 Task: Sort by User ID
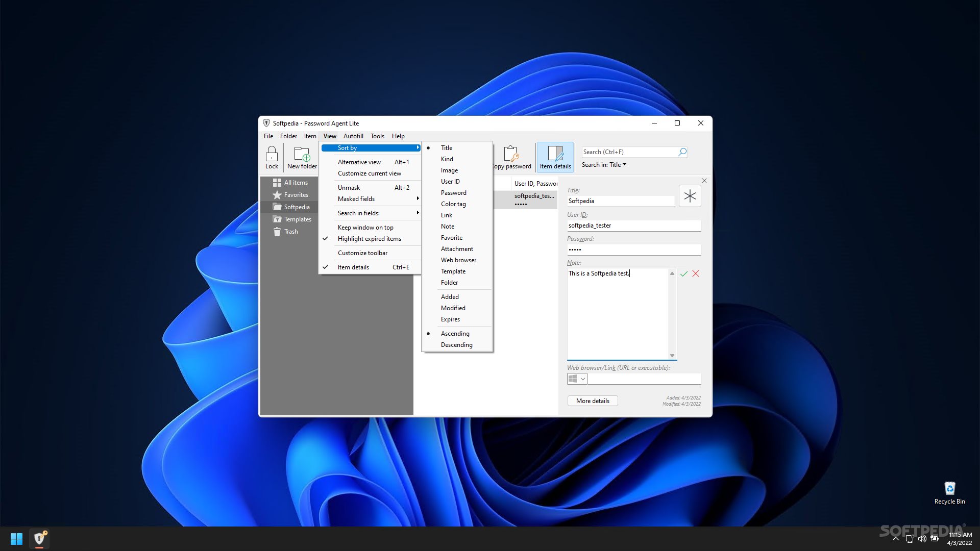click(457, 182)
